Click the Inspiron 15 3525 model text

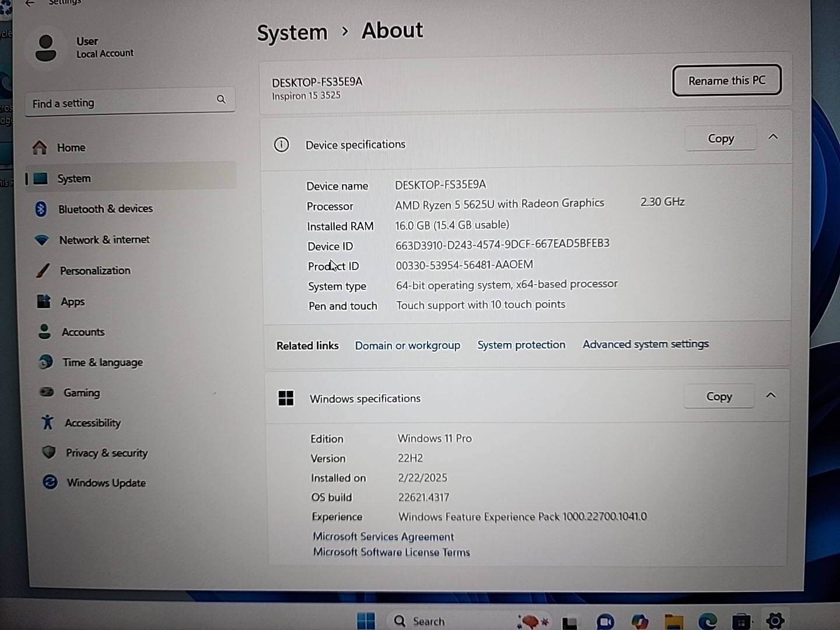306,96
